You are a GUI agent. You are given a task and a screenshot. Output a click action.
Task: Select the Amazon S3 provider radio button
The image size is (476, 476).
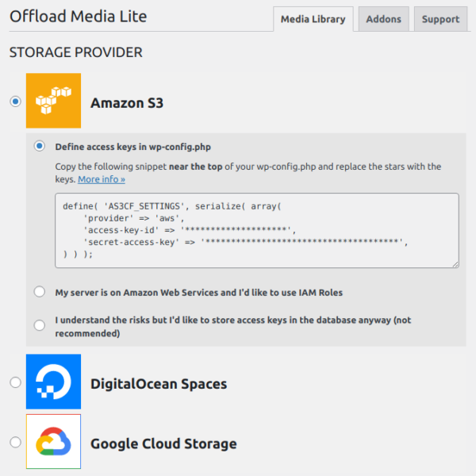click(x=16, y=101)
